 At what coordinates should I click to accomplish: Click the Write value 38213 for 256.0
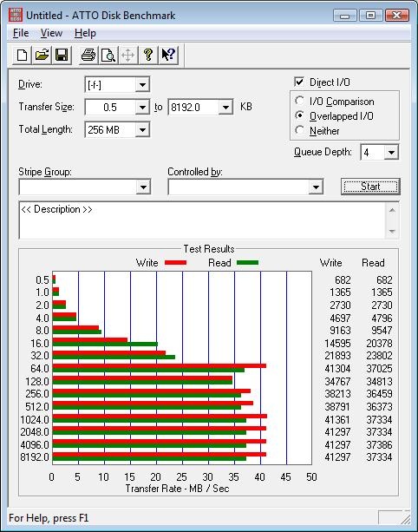tap(337, 393)
